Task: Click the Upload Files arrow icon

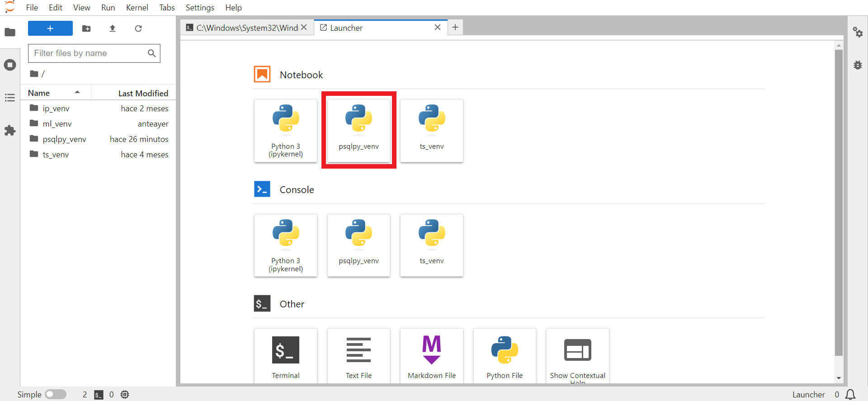Action: click(113, 28)
